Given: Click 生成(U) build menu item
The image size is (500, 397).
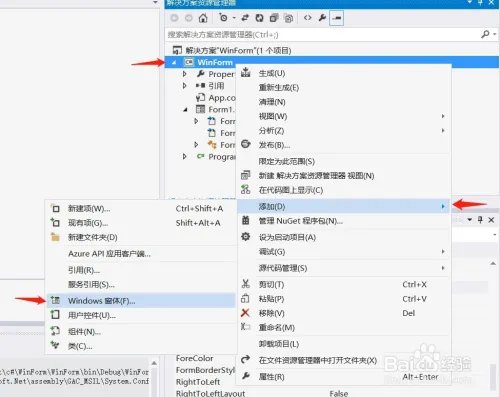Looking at the screenshot, I should click(x=344, y=73).
